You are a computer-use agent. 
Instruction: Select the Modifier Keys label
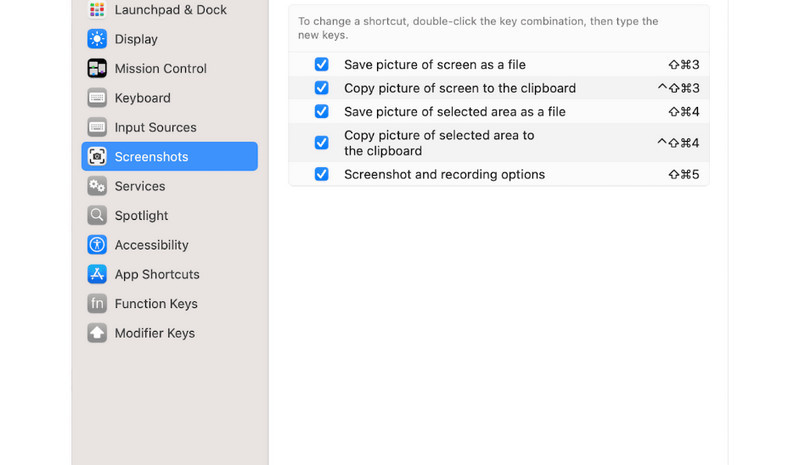(155, 333)
